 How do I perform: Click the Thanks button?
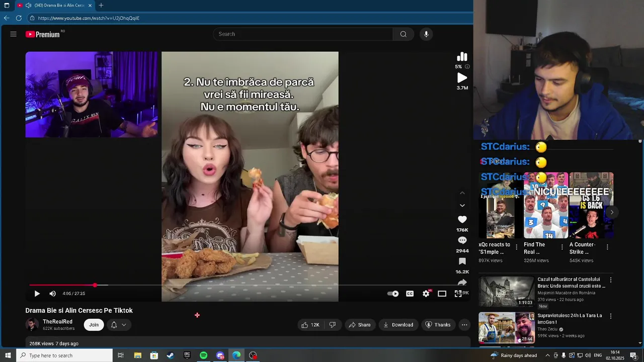click(438, 325)
